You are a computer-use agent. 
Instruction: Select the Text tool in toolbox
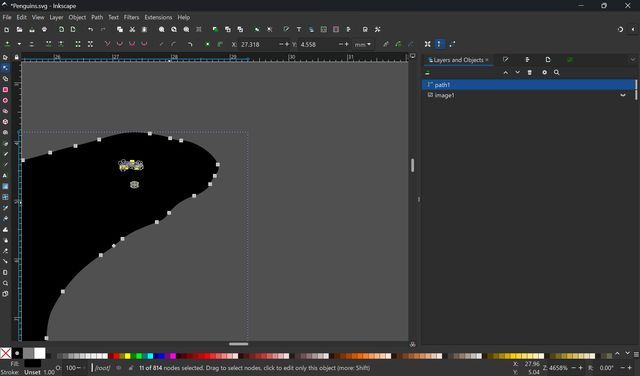tap(5, 176)
